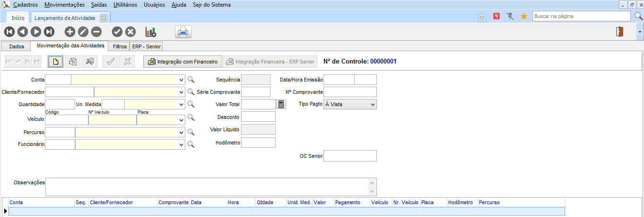Screen dimensions: 644x217
Task: Switch to the Filtros tab
Action: 120,46
